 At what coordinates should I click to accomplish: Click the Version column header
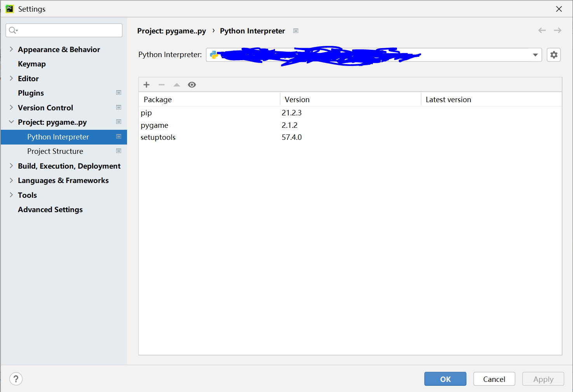[x=350, y=99]
